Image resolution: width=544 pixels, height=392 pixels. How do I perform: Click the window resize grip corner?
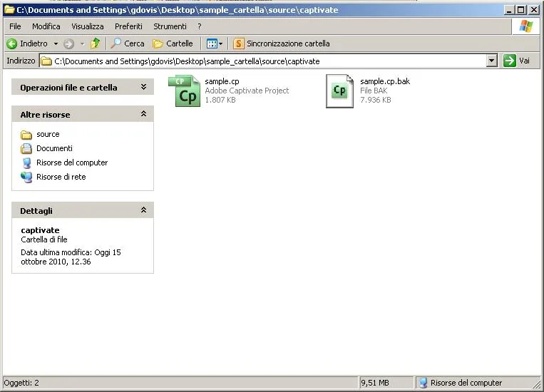537,383
